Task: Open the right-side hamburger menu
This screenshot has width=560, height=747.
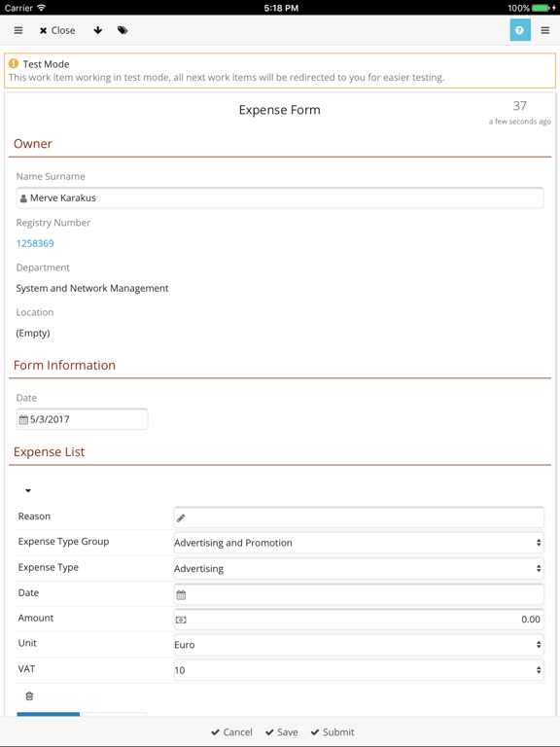Action: coord(545,30)
